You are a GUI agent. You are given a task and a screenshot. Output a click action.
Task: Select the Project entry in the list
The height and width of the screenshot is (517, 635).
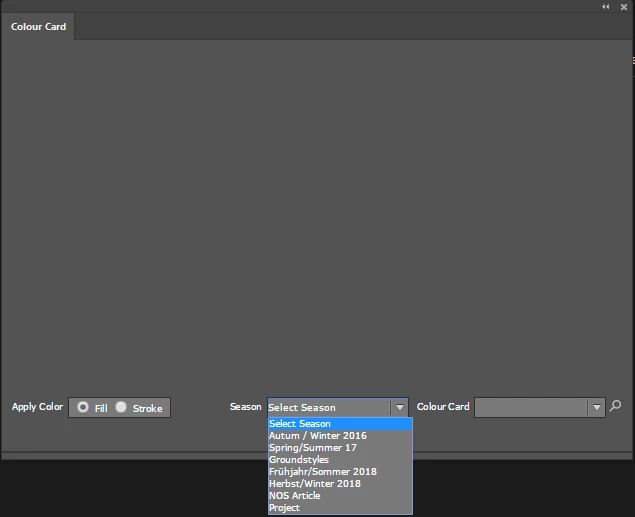(340, 508)
